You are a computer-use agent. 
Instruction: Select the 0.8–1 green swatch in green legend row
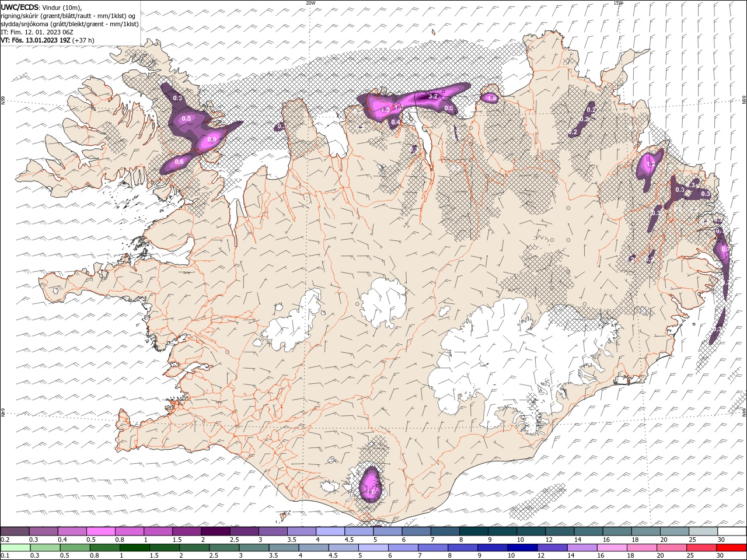(x=105, y=547)
